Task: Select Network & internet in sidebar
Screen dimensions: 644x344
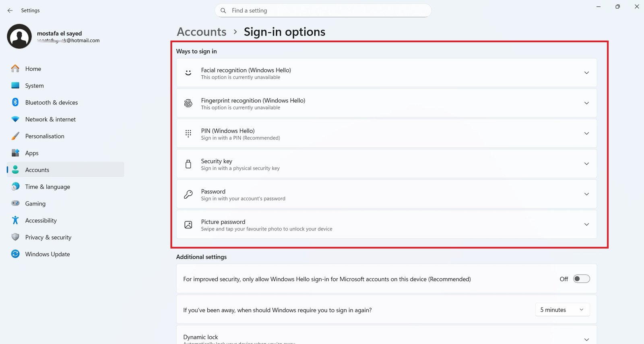Action: 66,120
